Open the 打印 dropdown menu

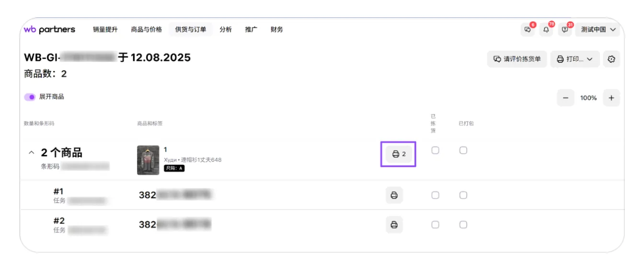click(575, 59)
